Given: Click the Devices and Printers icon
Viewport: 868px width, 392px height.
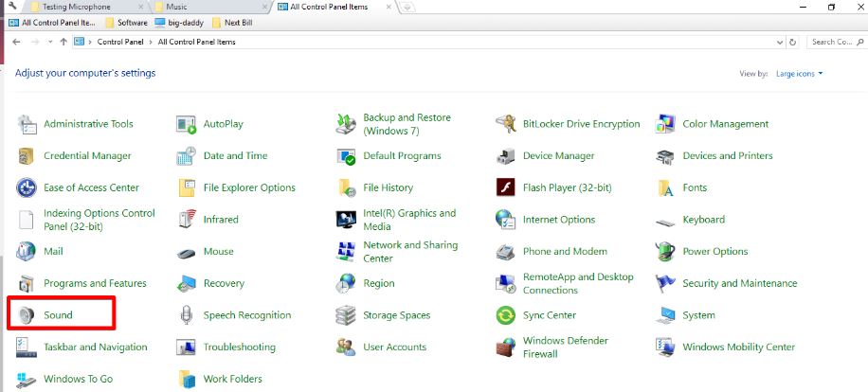Looking at the screenshot, I should (665, 156).
